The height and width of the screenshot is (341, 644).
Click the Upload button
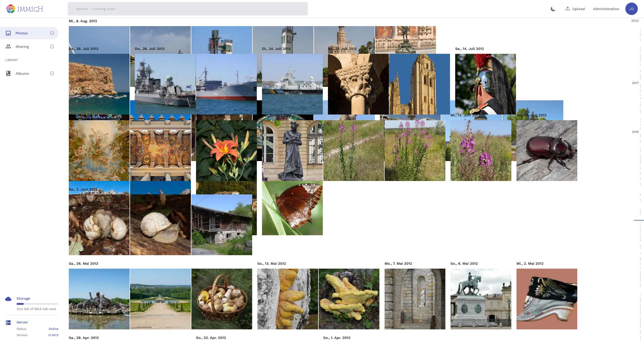tap(575, 9)
